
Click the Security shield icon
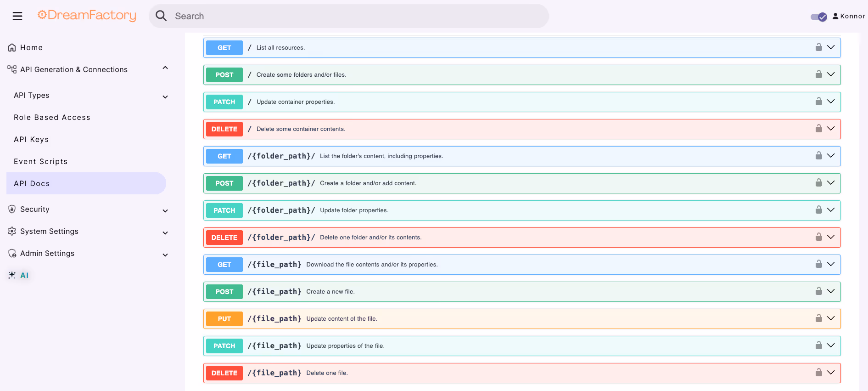(12, 209)
